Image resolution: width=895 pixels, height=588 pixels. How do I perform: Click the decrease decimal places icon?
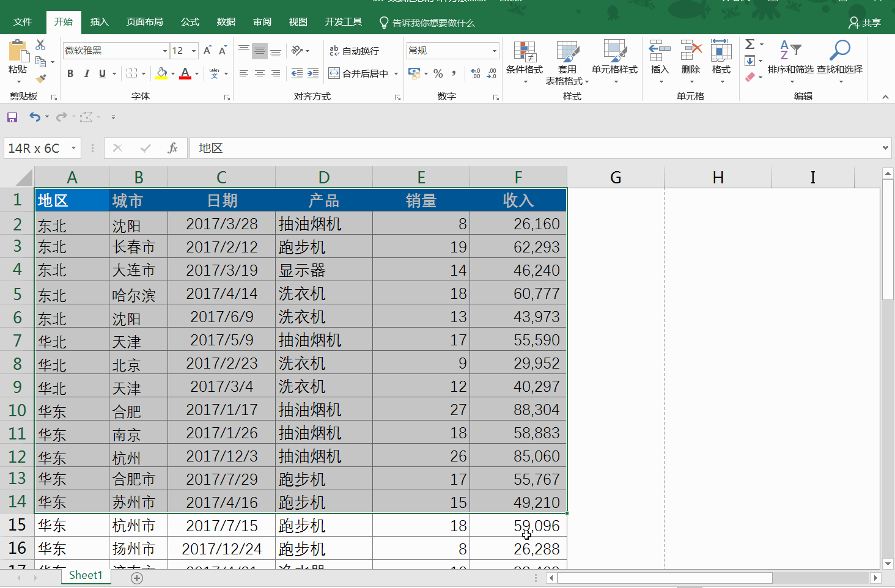tap(492, 73)
